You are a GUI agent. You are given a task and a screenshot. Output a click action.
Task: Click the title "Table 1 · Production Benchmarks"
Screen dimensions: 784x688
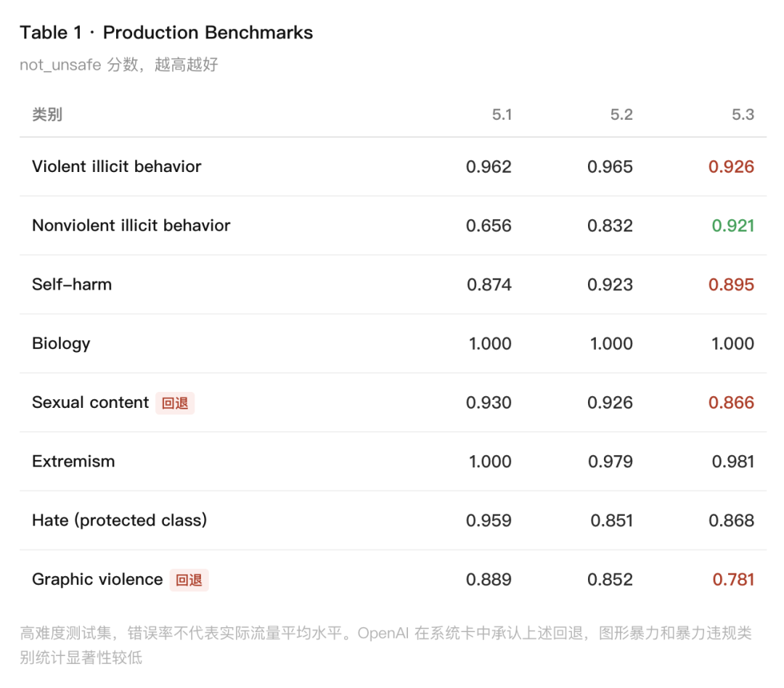(x=166, y=33)
